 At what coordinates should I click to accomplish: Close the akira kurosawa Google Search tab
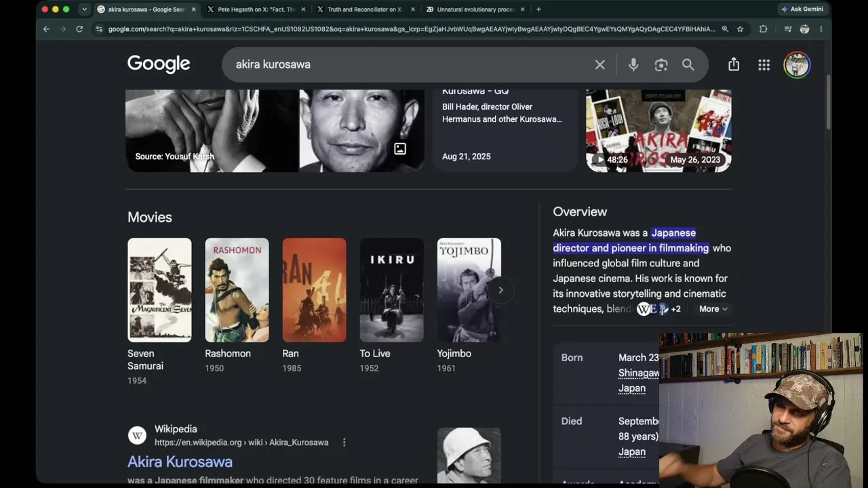coord(193,9)
